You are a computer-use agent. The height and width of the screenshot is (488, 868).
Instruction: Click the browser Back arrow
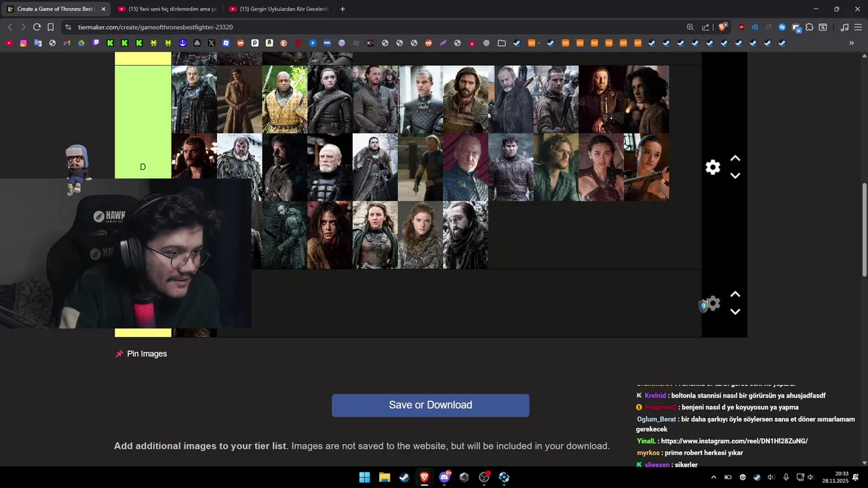point(9,27)
